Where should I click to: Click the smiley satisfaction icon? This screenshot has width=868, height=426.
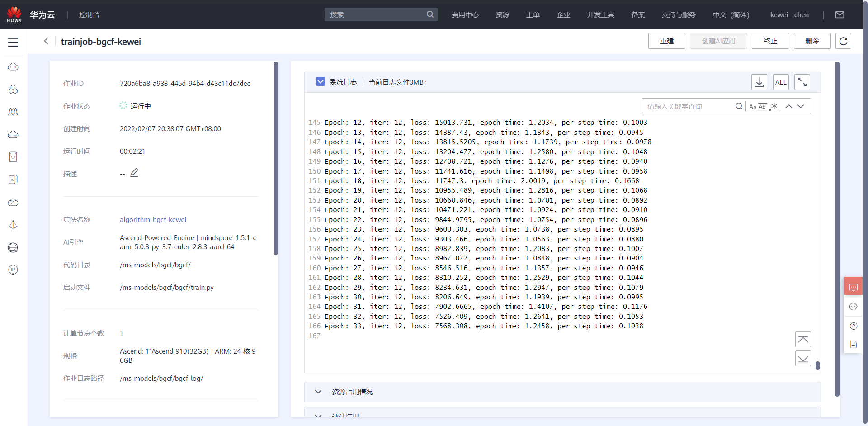(x=854, y=307)
